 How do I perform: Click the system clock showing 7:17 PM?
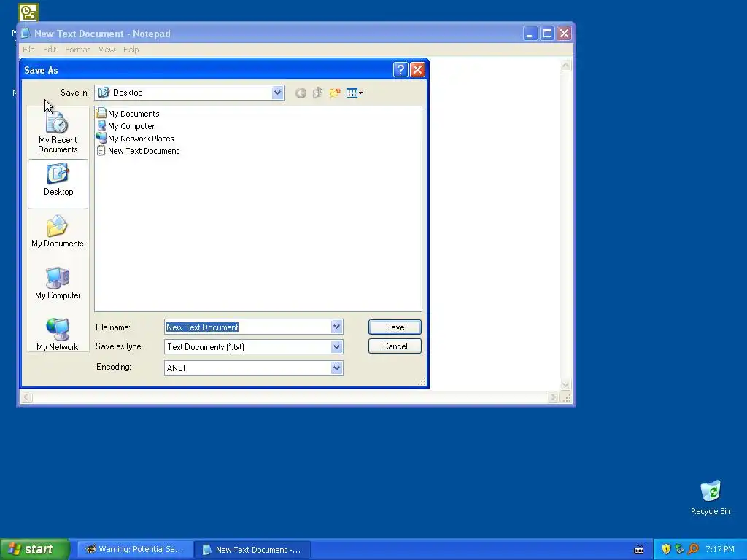click(x=720, y=550)
